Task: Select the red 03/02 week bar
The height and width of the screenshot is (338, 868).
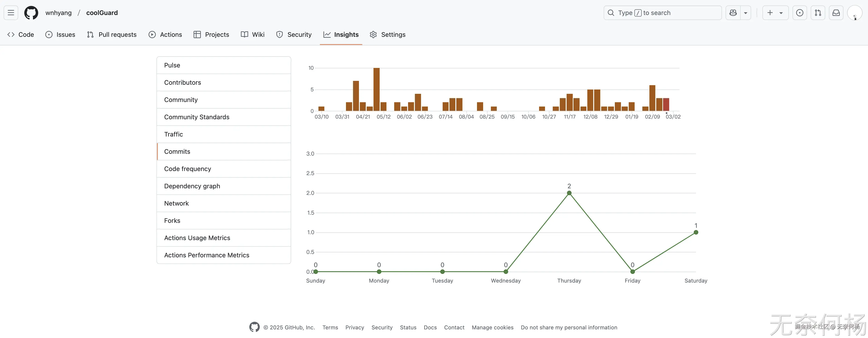Action: click(666, 104)
